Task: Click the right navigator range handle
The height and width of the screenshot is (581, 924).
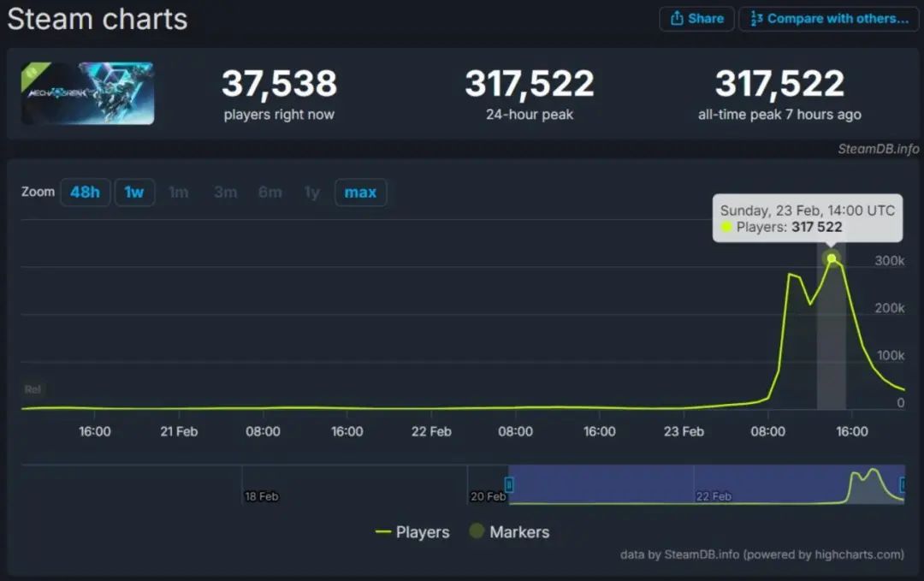Action: [903, 484]
